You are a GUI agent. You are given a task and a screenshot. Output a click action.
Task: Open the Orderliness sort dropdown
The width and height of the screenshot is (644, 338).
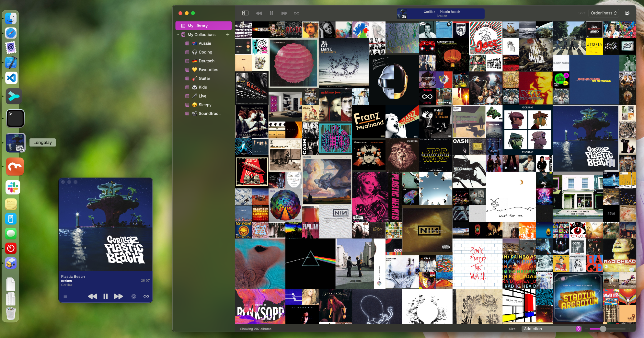tap(604, 13)
